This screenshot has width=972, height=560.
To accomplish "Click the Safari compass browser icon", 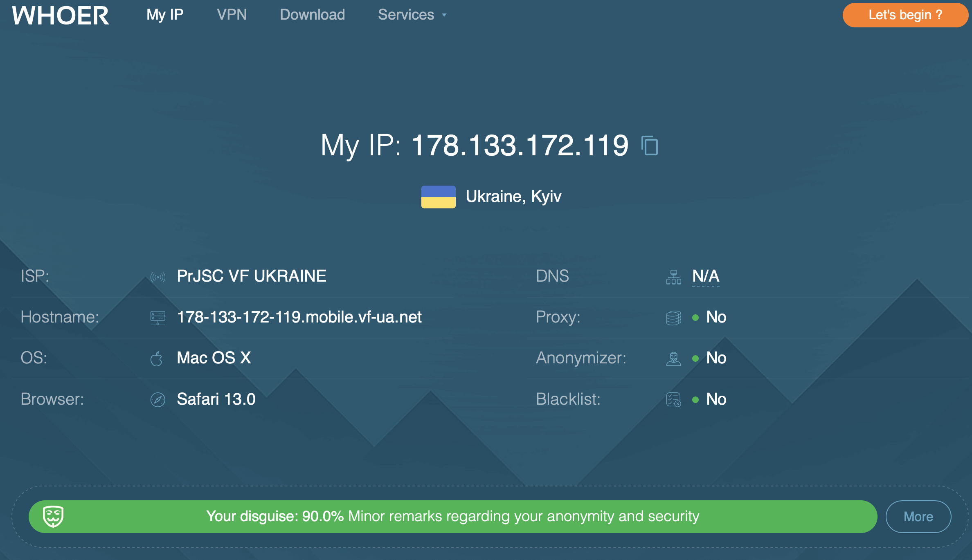I will [158, 399].
